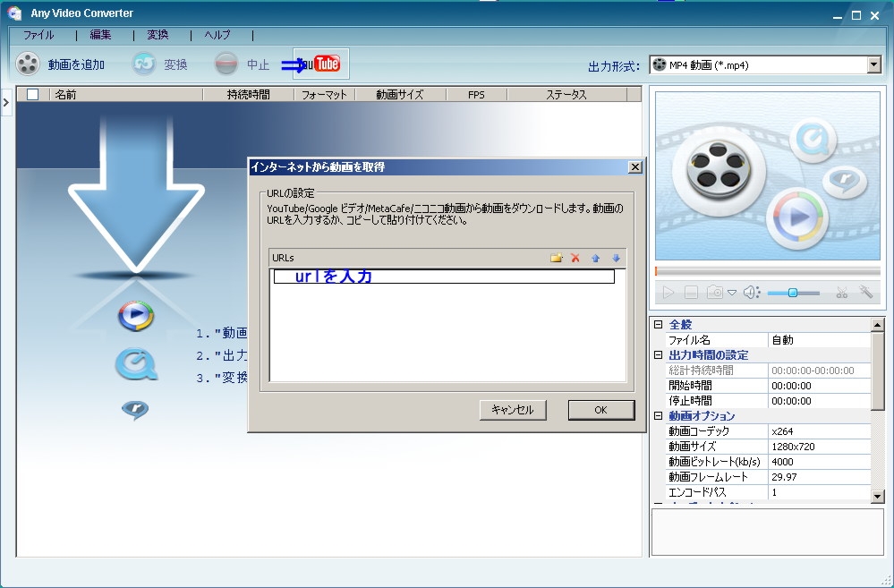Click the description box below properties
This screenshot has height=588, width=894.
click(768, 532)
